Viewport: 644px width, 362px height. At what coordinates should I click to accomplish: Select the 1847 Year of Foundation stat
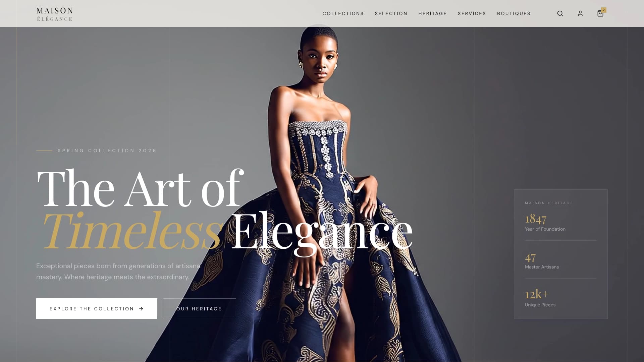pos(545,222)
